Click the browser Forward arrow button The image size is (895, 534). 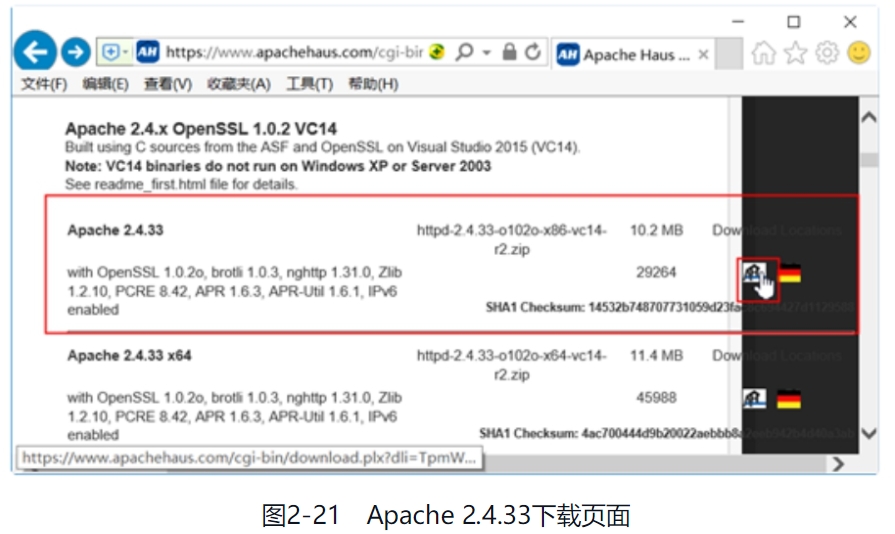pos(75,53)
